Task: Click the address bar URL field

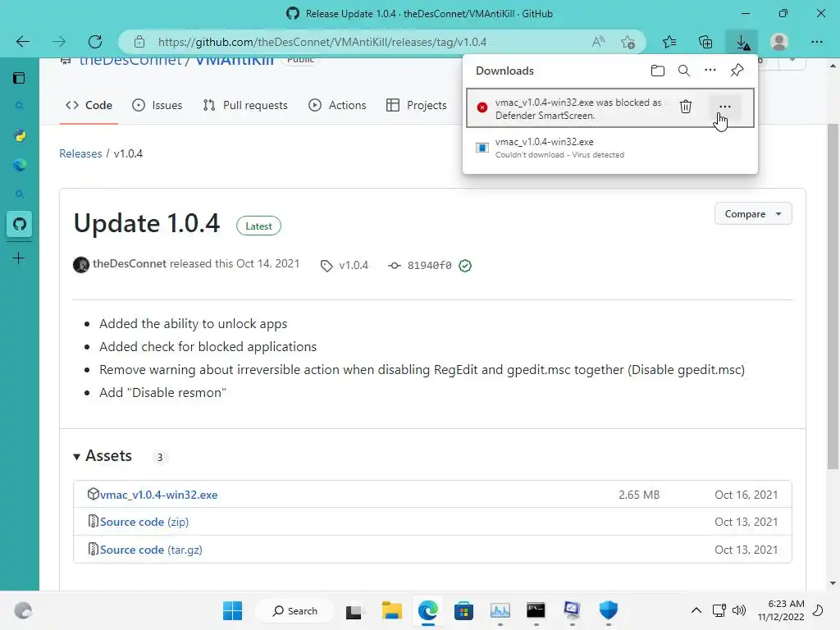Action: pos(322,42)
